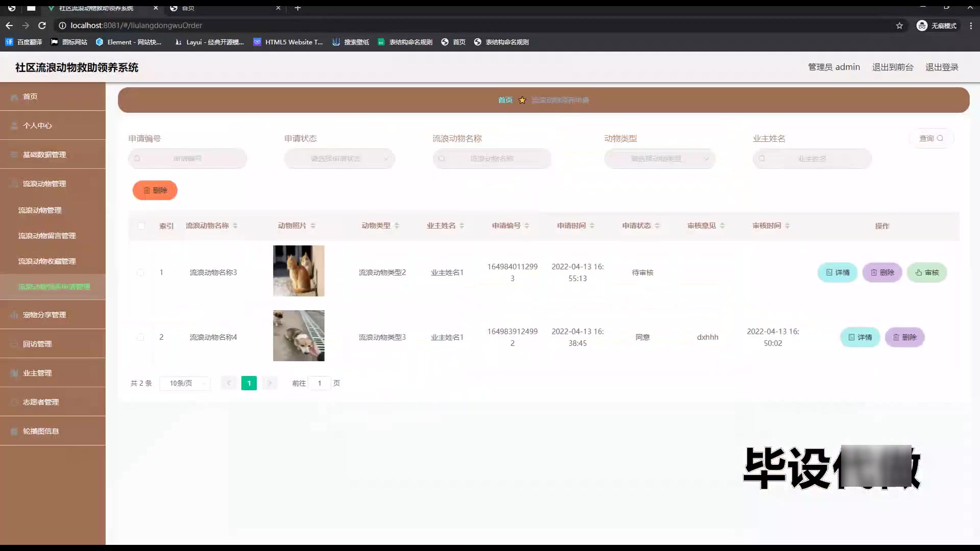Open 宠物分享管理 sidebar menu
The width and height of the screenshot is (980, 551).
44,315
